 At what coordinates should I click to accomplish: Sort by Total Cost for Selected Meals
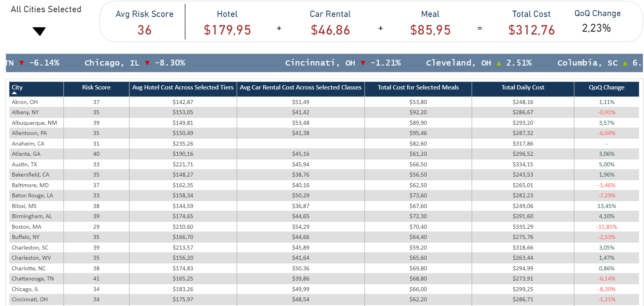(418, 87)
